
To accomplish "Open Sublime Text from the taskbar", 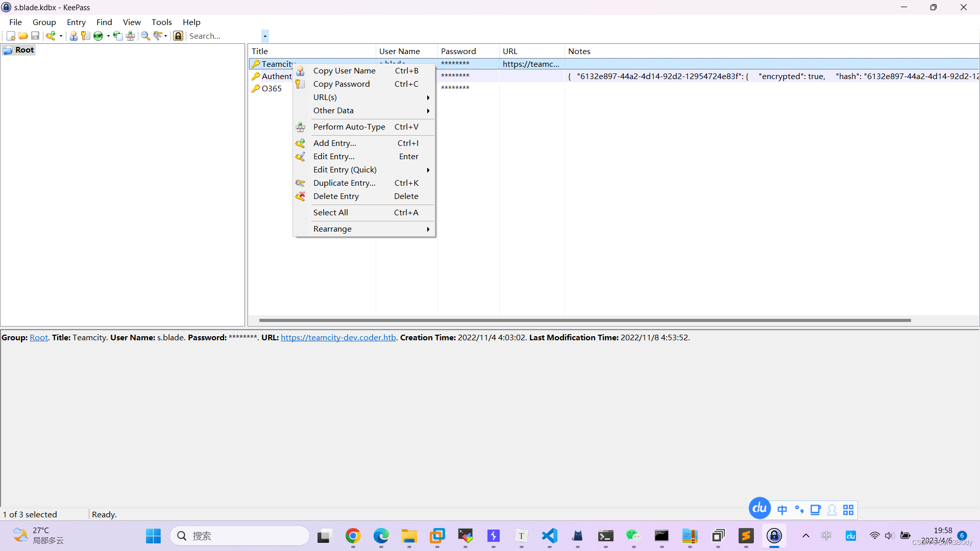I will click(x=746, y=536).
